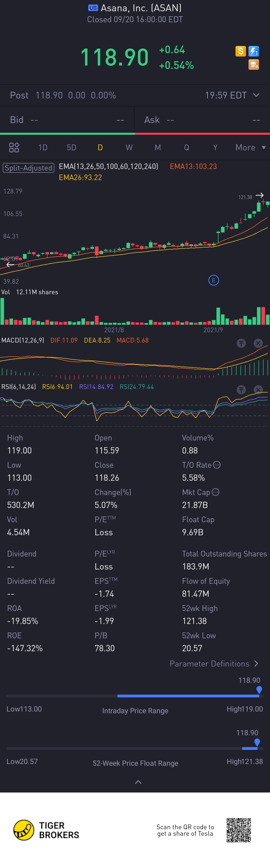Open Parameter Definitions link
The width and height of the screenshot is (270, 868).
tap(214, 663)
